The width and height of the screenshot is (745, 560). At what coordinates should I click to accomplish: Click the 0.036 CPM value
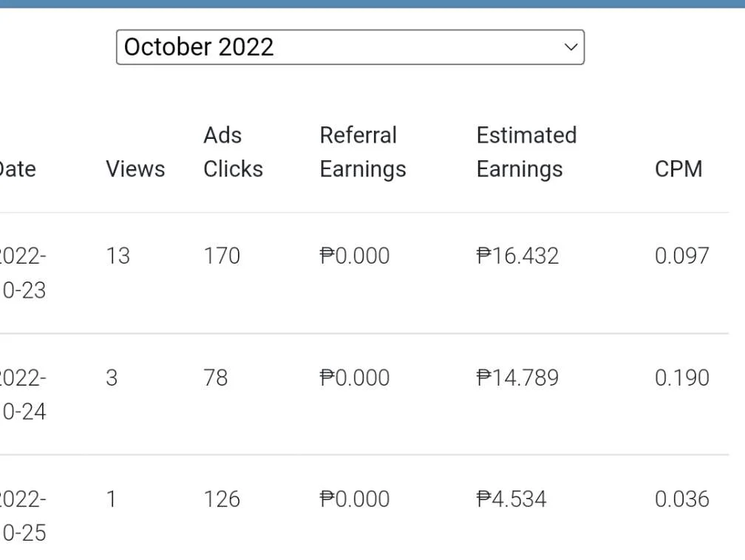[681, 499]
